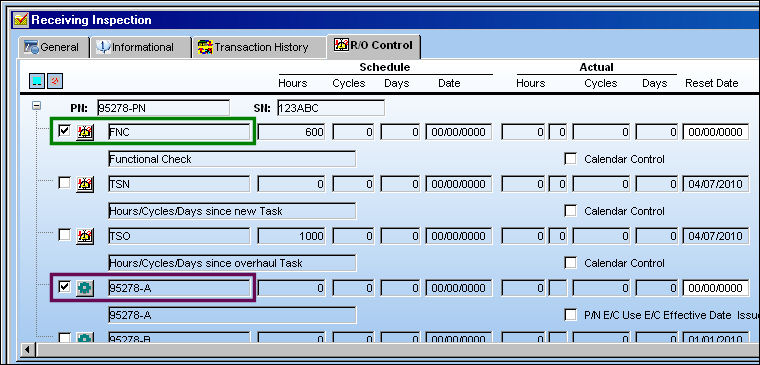Viewport: 760px width, 365px height.
Task: Click the SN field 123ABC
Action: 331,108
